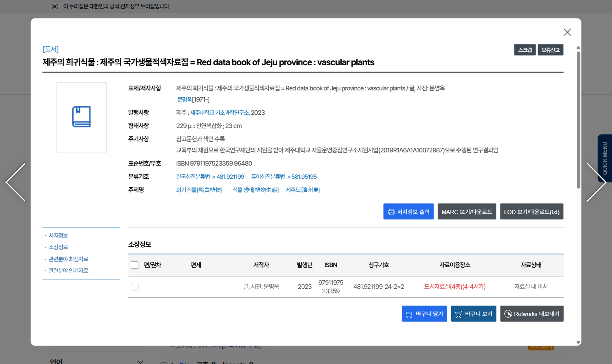Click the book cover placeholder icon
This screenshot has height=364, width=612.
click(81, 117)
